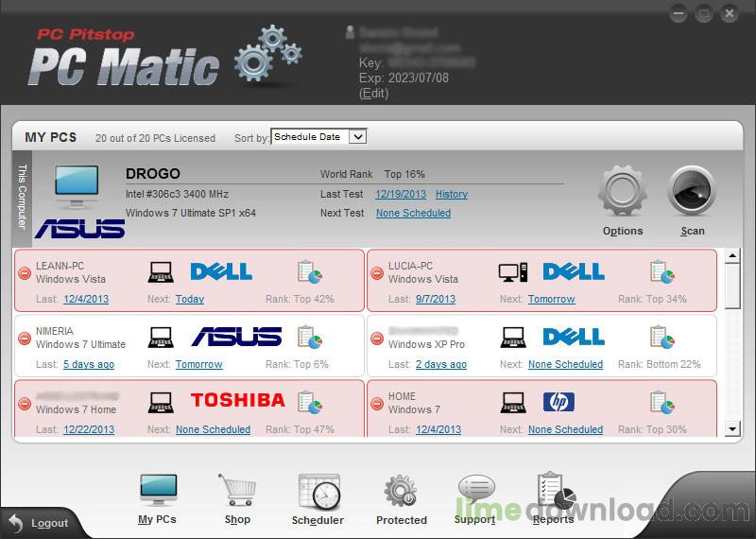The image size is (756, 539).
Task: Click the MY PCS panel heading
Action: click(x=51, y=137)
